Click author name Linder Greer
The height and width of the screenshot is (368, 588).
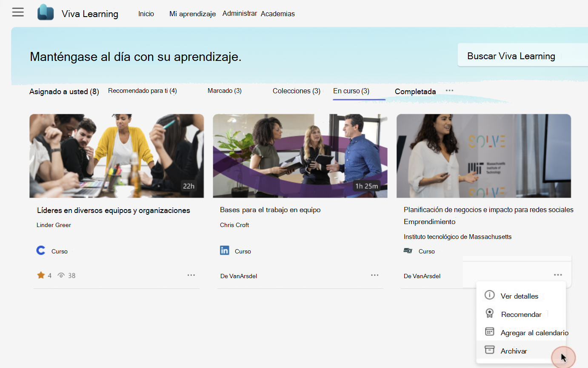(x=54, y=225)
